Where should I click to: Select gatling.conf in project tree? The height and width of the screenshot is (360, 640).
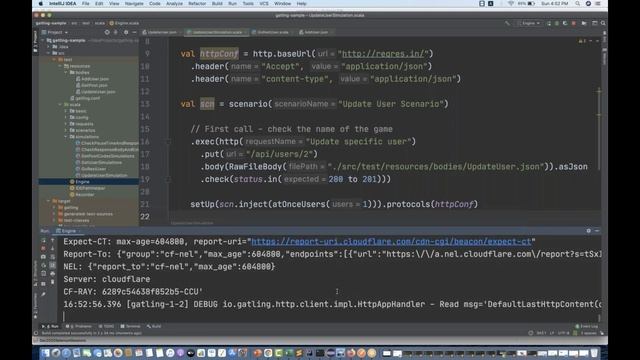pos(85,98)
